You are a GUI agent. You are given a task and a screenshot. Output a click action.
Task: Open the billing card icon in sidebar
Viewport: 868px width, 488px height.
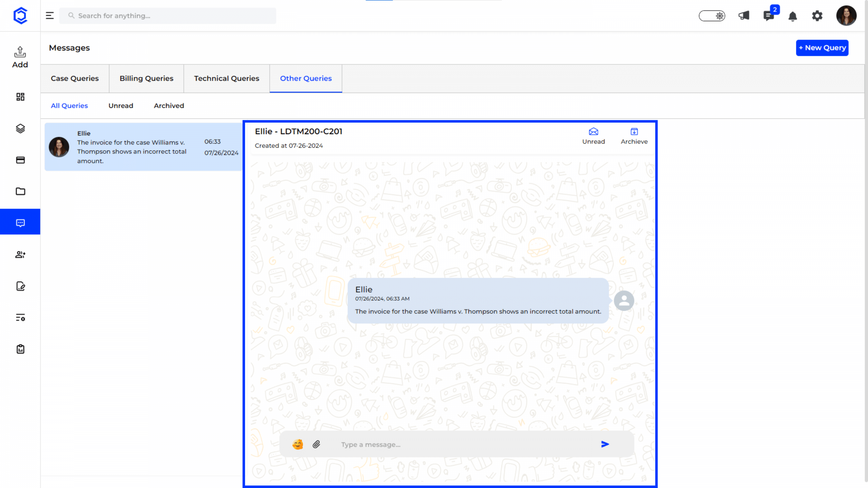[20, 160]
